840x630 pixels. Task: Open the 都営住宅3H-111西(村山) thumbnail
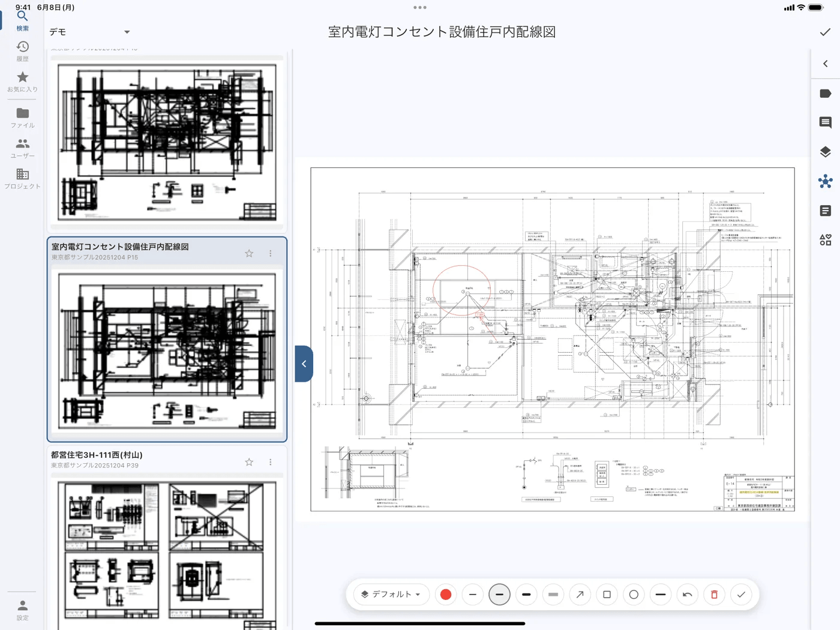coord(167,552)
